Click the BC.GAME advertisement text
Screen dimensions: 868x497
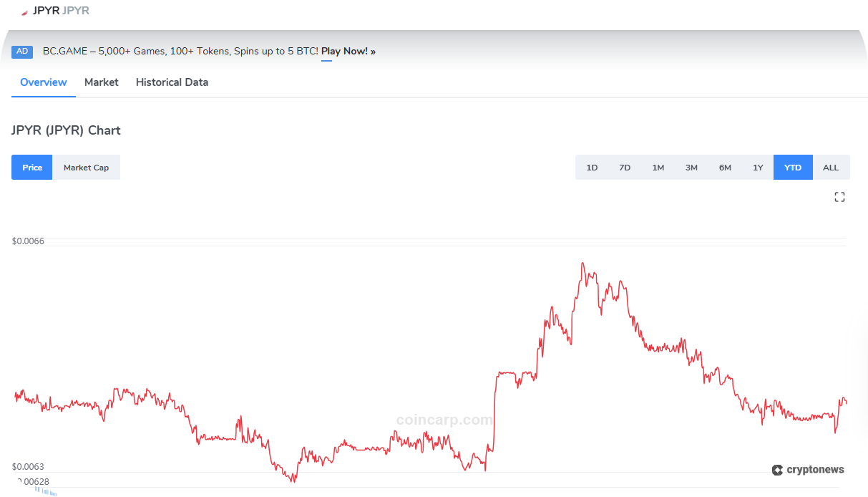pyautogui.click(x=180, y=52)
